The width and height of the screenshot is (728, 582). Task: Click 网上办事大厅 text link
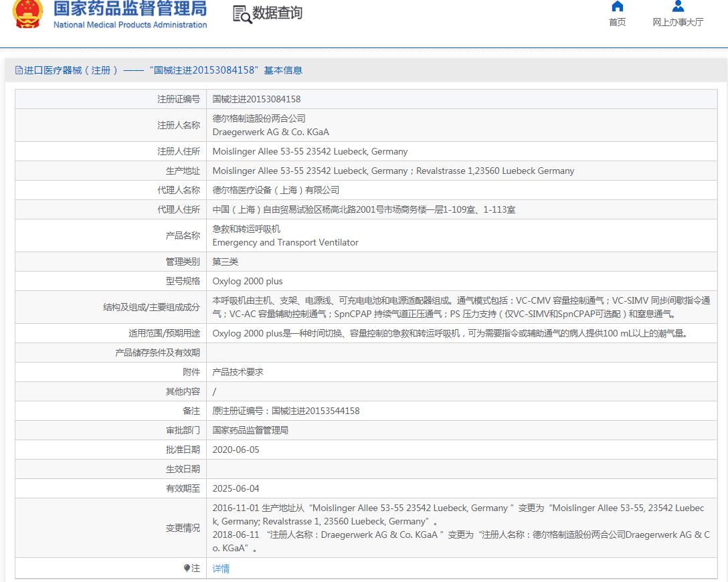point(678,22)
